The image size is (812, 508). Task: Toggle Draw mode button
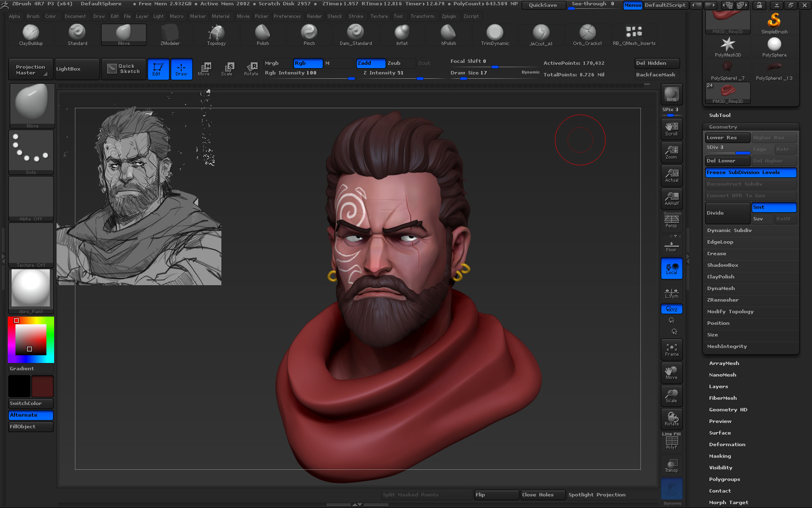coord(181,69)
